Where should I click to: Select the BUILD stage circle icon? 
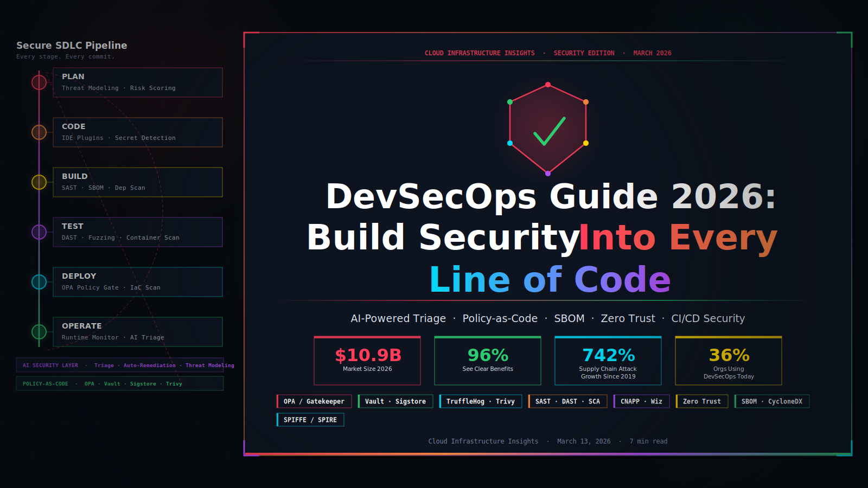pos(39,182)
